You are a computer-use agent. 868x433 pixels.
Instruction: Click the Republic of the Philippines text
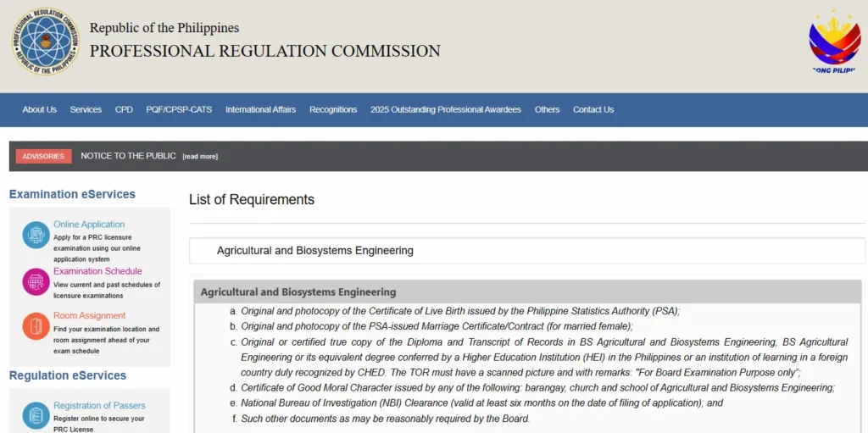point(164,28)
